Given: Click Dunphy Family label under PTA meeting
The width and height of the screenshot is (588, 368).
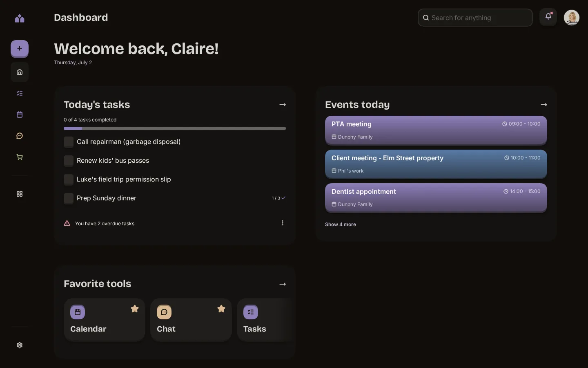Looking at the screenshot, I should pos(352,137).
